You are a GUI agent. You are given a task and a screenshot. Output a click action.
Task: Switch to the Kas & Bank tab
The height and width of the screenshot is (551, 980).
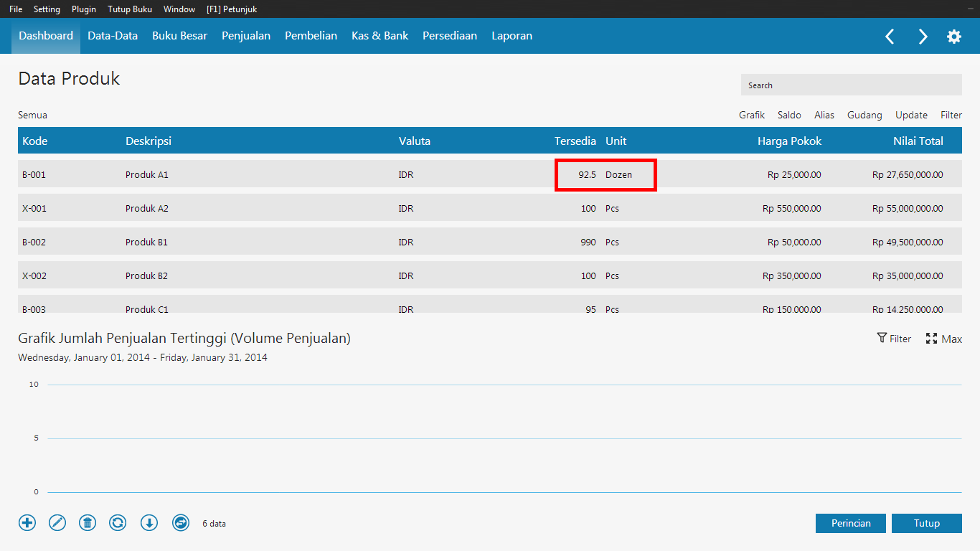point(380,36)
